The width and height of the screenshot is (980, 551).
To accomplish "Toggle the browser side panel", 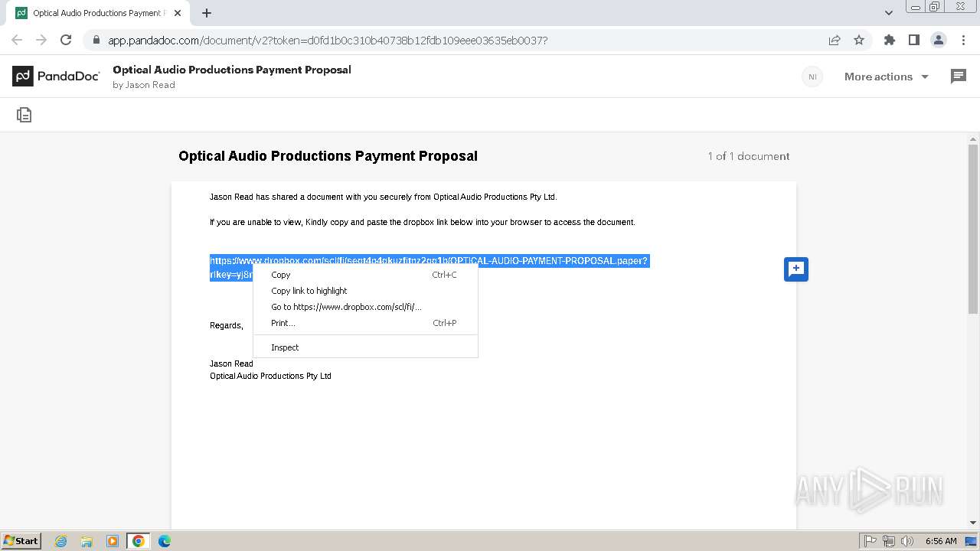I will click(914, 40).
